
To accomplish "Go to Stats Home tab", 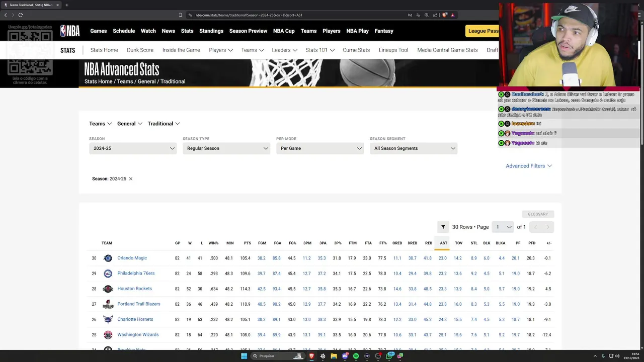I will (104, 50).
